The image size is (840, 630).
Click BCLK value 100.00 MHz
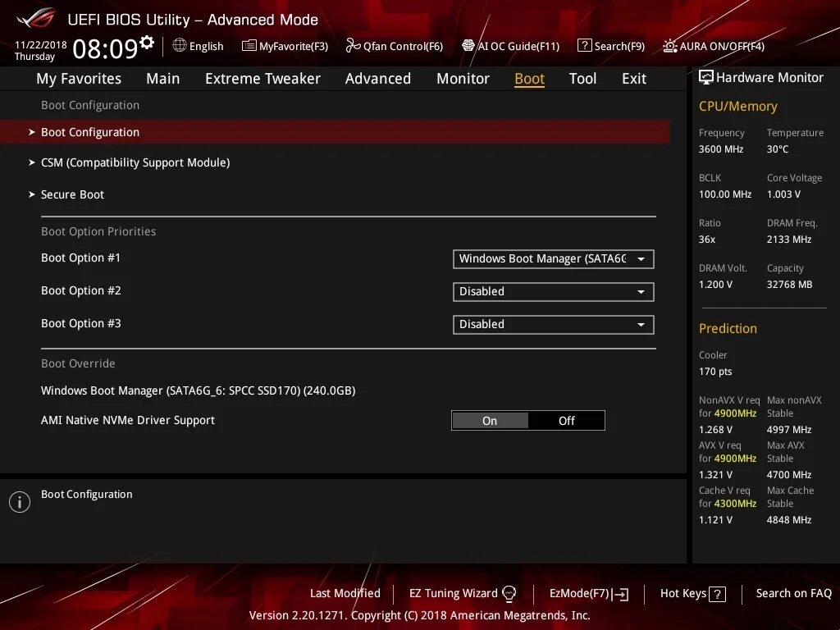[x=725, y=194]
